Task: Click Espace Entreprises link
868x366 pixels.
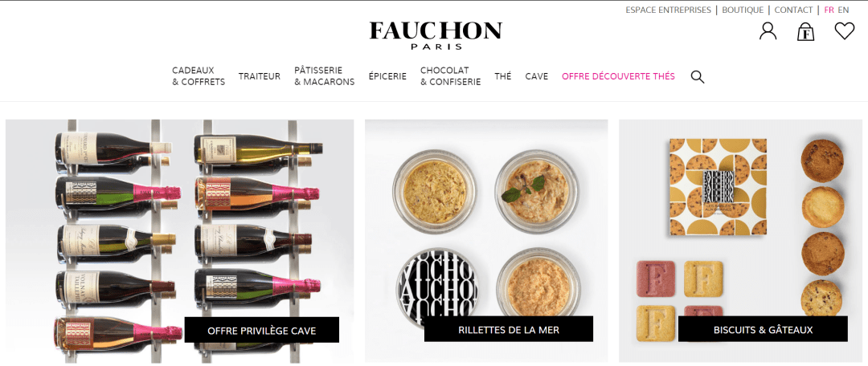Action: coord(668,10)
